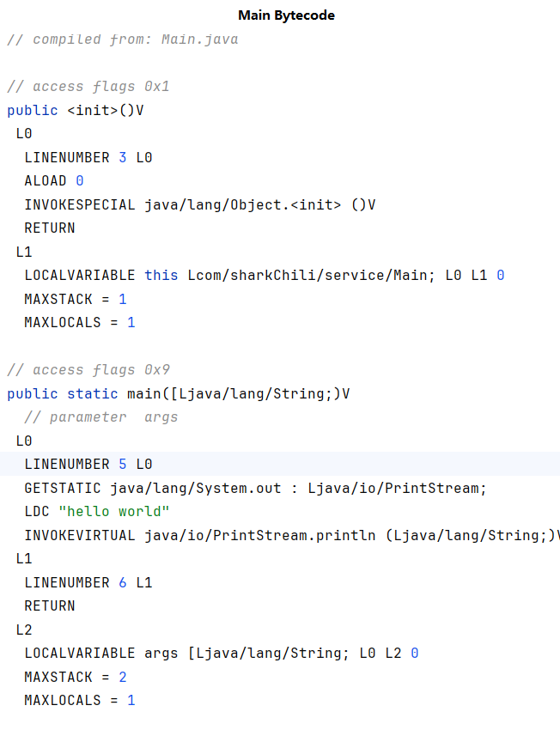Click the LINENUMBER 3 L0 line
Screen dimensions: 560x736
[88, 157]
